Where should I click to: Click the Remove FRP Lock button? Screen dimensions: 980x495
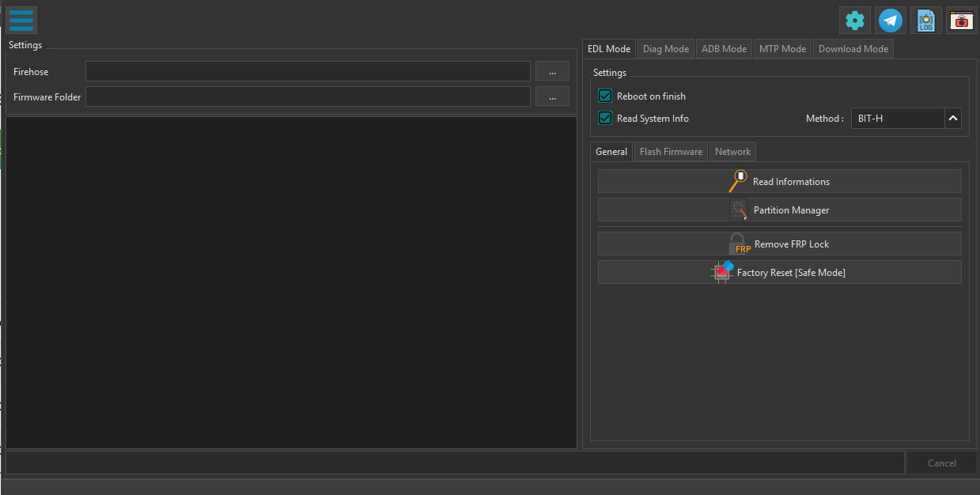coord(780,244)
